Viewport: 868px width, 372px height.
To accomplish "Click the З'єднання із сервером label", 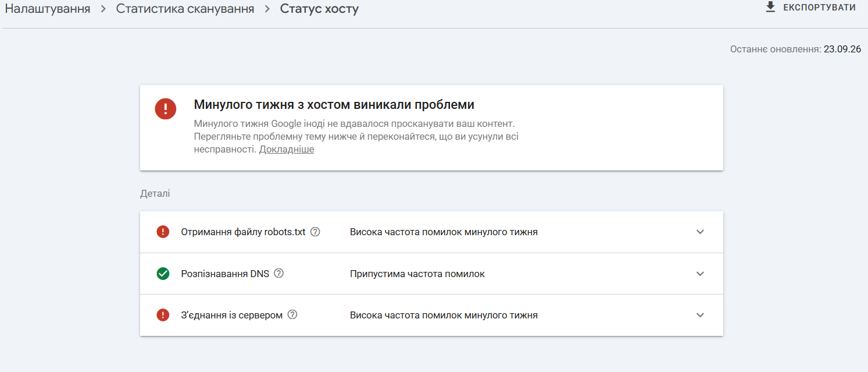I will point(232,315).
